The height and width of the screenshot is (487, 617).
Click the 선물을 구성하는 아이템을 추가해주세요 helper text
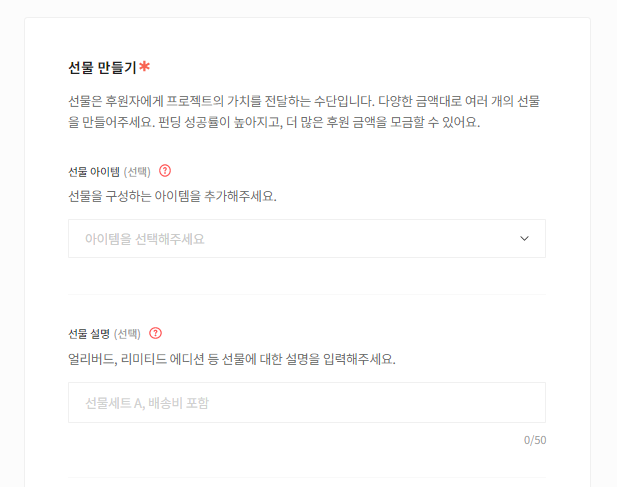click(172, 195)
